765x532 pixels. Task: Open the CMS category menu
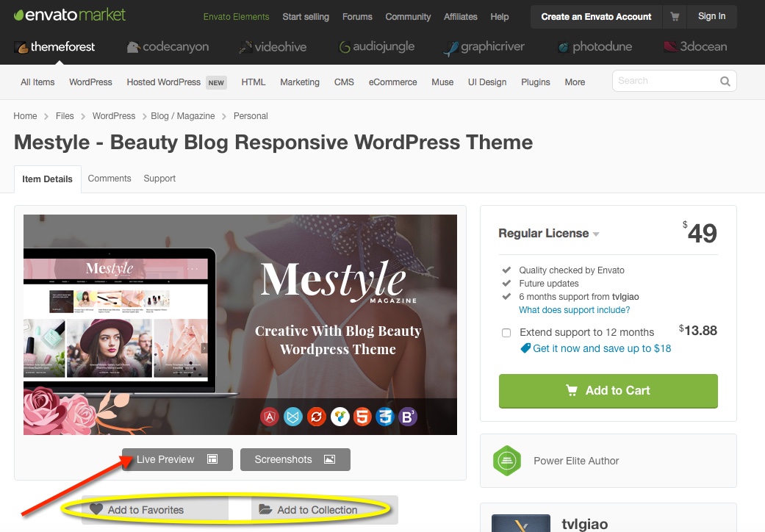[344, 82]
